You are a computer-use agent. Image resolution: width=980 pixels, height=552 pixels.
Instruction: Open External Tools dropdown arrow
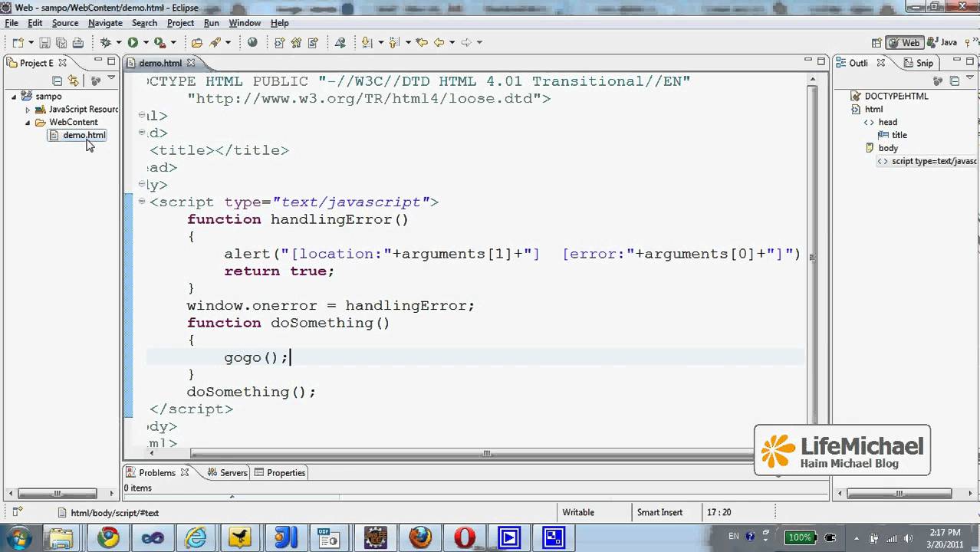(173, 43)
